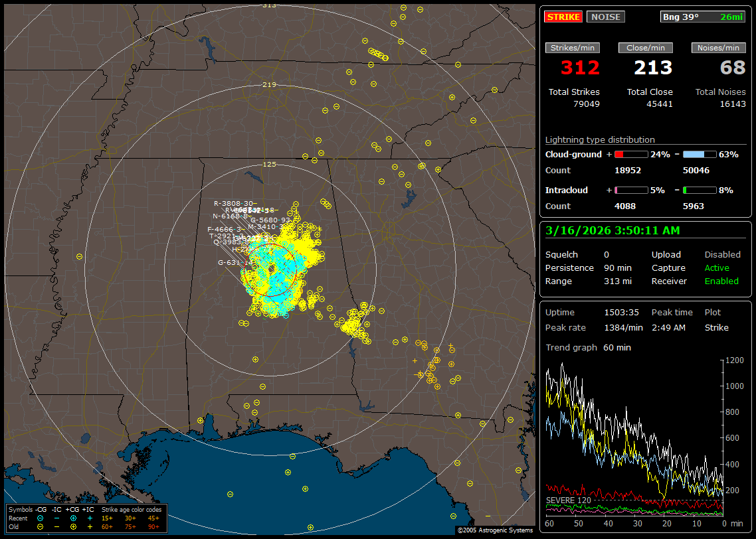Screen dimensions: 756x539
Task: Click the Old +IC yellow plus symbol
Action: point(89,526)
